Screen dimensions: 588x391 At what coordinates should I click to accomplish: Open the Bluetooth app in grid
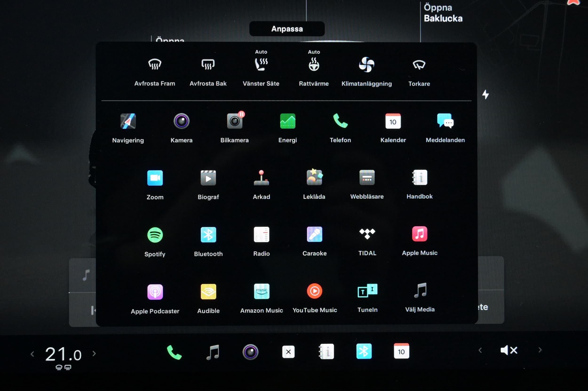tap(208, 235)
